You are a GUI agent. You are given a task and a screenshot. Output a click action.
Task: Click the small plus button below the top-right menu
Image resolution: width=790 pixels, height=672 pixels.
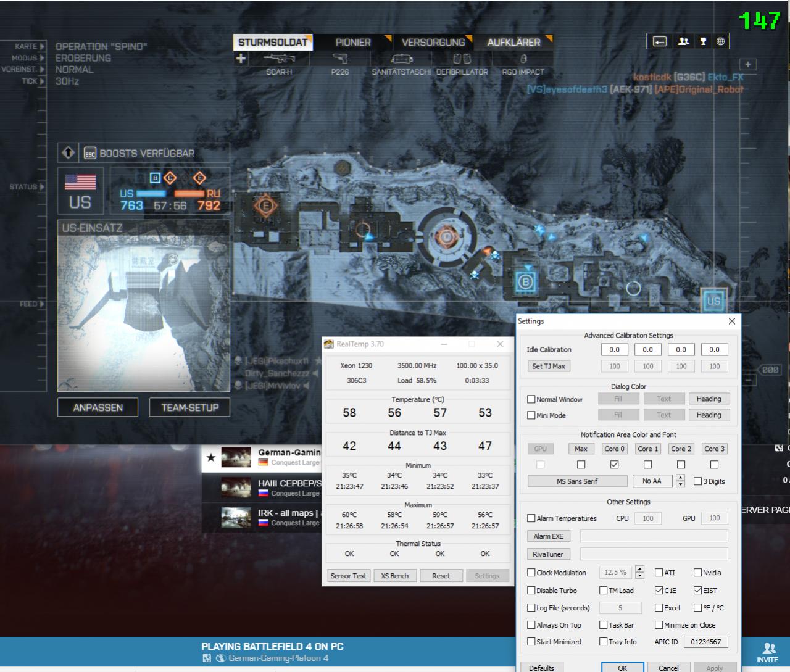point(748,64)
